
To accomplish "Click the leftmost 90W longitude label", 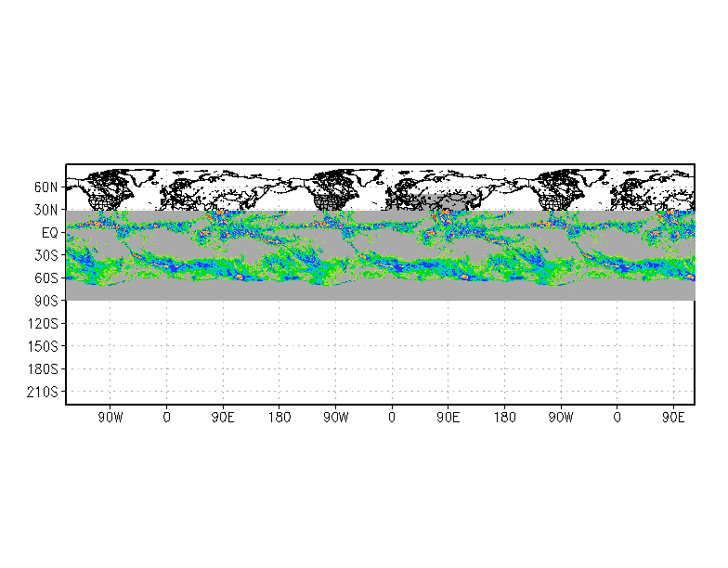I will (110, 418).
